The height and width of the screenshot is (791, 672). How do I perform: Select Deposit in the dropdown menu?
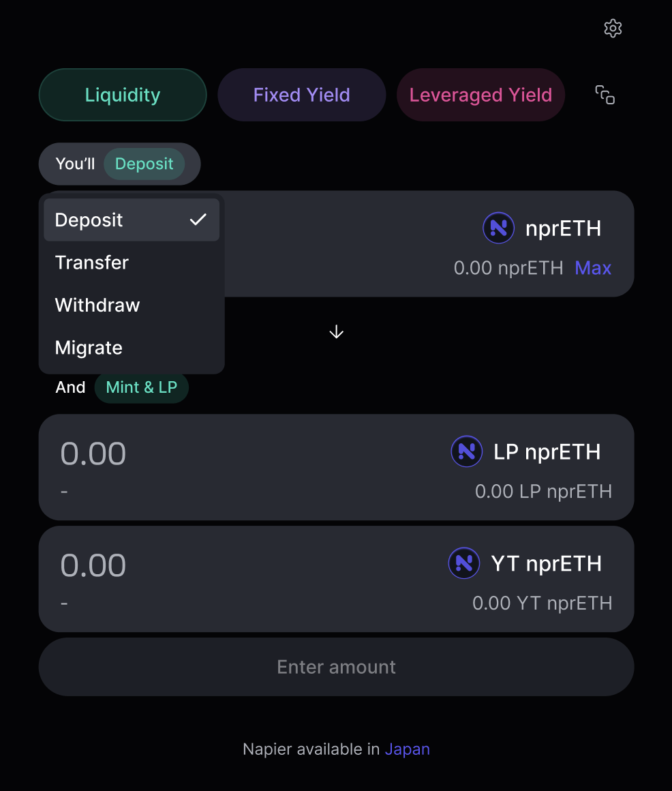[x=89, y=220]
